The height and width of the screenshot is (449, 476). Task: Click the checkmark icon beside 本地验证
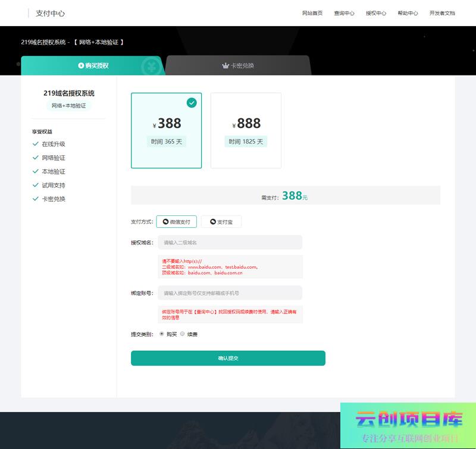(x=36, y=171)
